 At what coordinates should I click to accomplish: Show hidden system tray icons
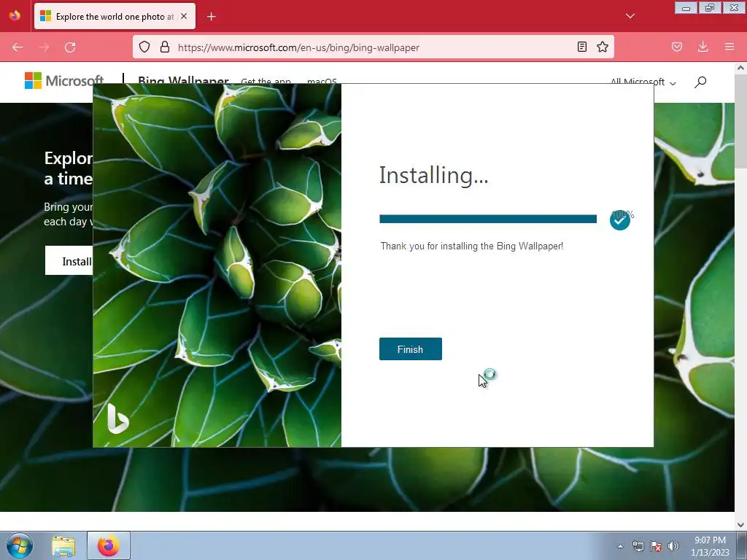click(x=620, y=546)
